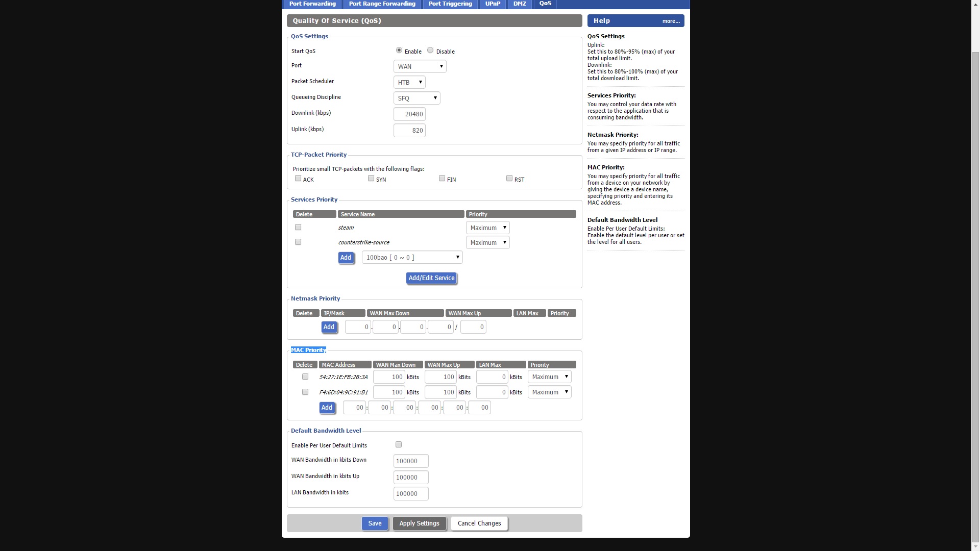Open the Port WAN dropdown

[x=420, y=67]
